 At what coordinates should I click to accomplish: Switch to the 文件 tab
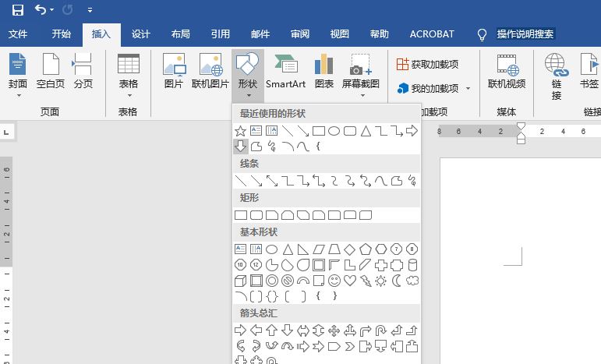(x=18, y=34)
